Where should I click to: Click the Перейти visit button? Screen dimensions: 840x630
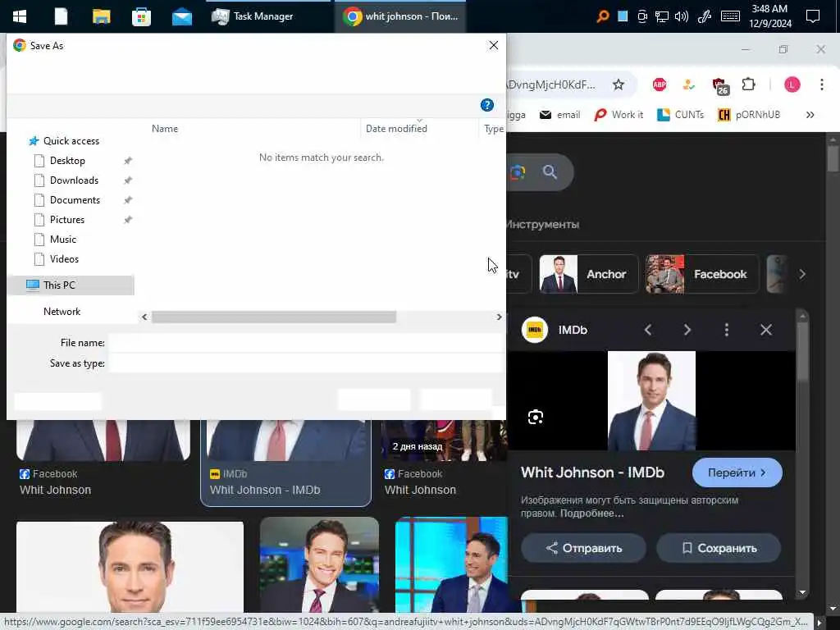pos(737,473)
